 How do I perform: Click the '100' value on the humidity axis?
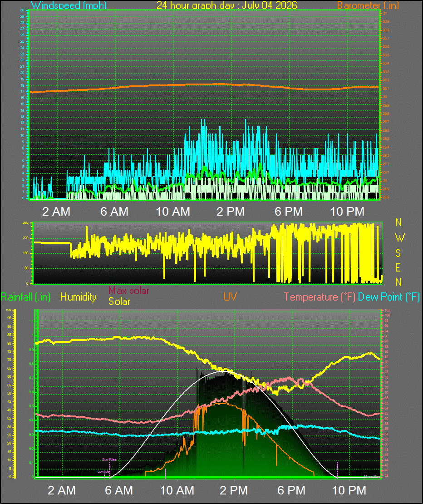pyautogui.click(x=9, y=310)
